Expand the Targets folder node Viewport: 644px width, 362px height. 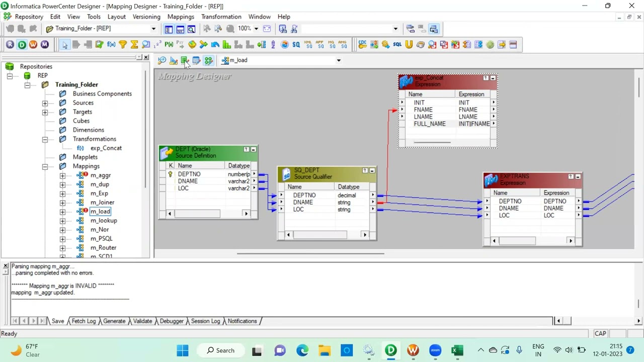pos(45,112)
